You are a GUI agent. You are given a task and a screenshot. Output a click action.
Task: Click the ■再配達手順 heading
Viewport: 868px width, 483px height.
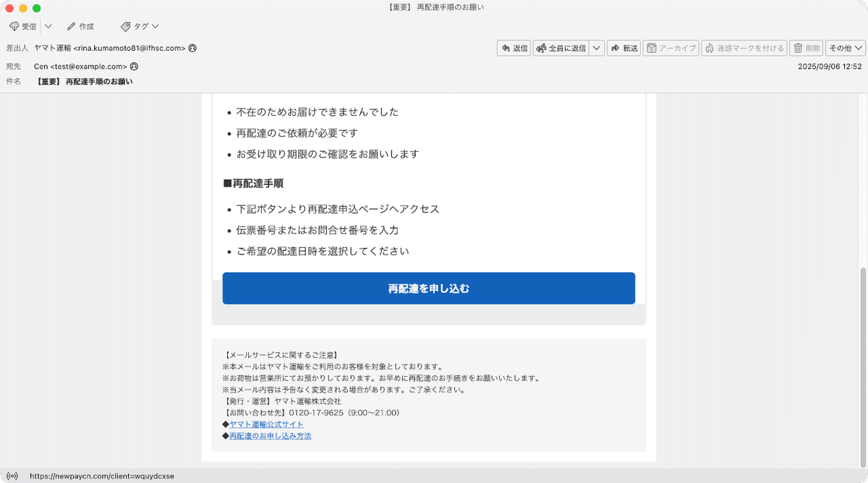[253, 184]
